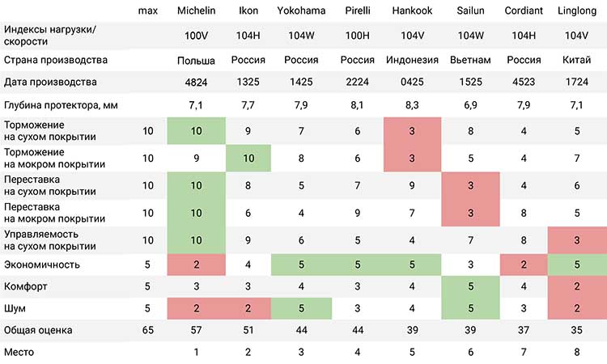
Task: Select the Linglong column header
Action: (x=577, y=11)
